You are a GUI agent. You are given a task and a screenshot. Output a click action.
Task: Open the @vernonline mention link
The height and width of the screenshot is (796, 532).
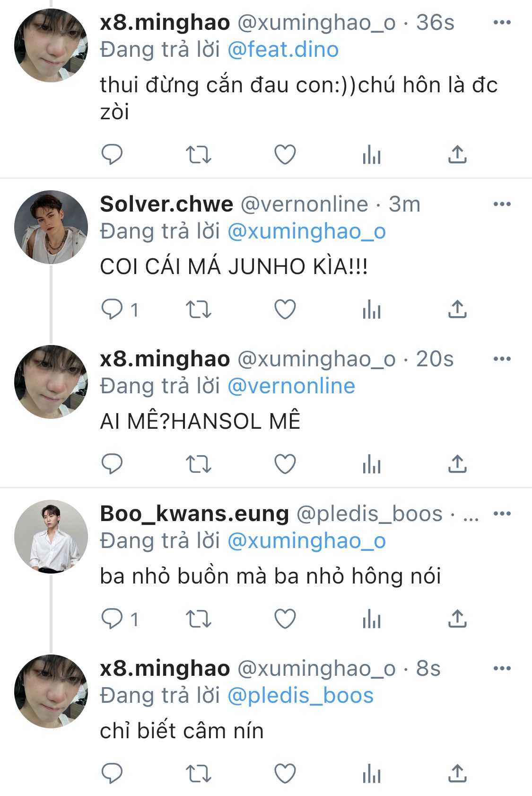pyautogui.click(x=291, y=386)
